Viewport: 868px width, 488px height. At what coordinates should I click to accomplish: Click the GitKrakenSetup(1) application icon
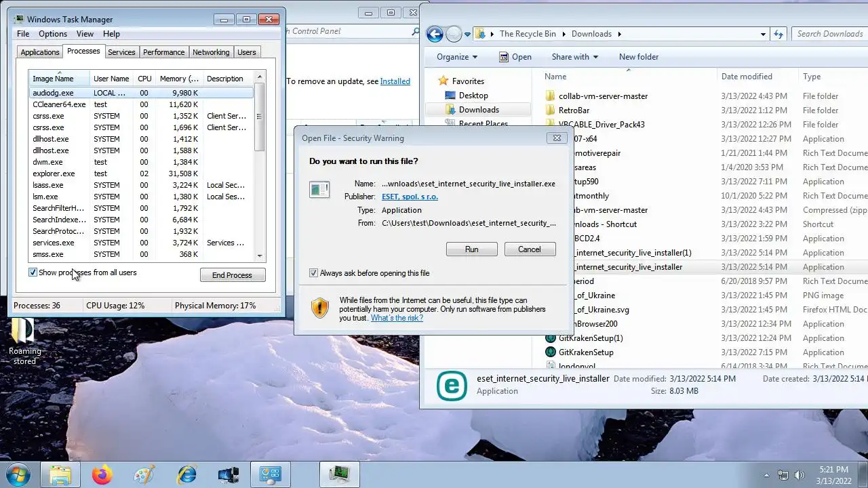[551, 338]
